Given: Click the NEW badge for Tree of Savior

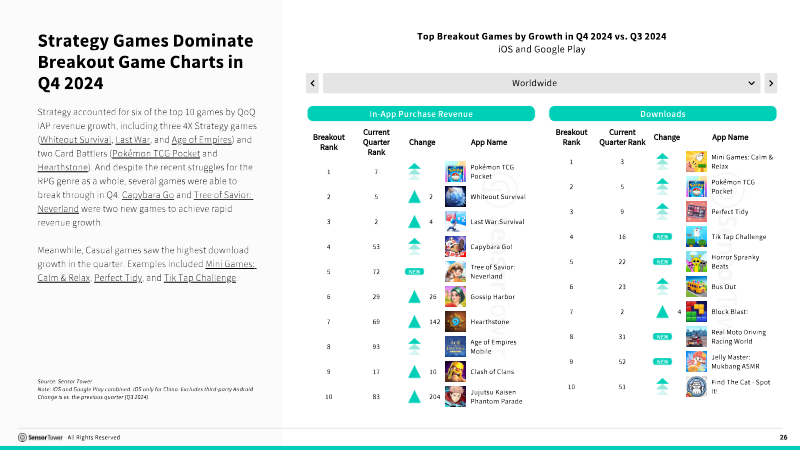Looking at the screenshot, I should [414, 271].
